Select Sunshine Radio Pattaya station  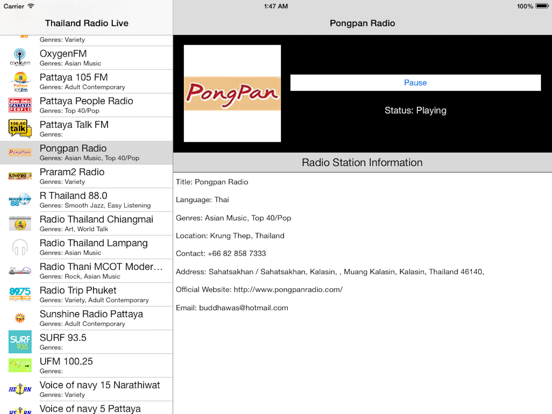click(x=86, y=318)
